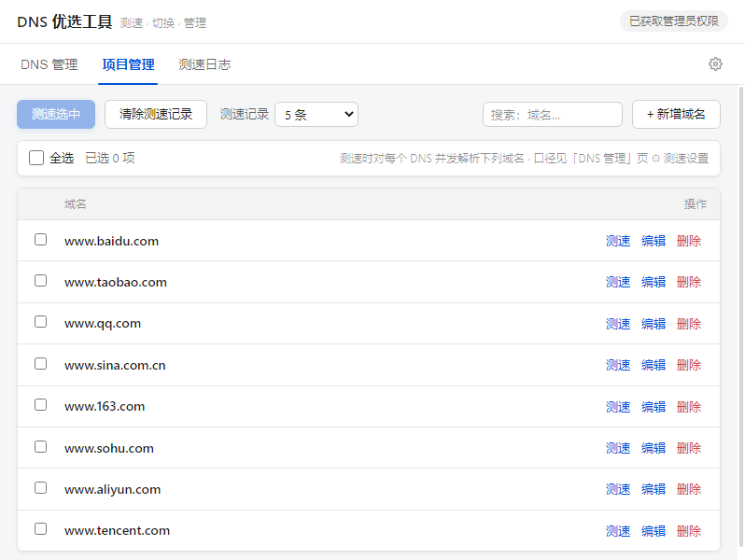Check the www.aliyun.com row checkbox
This screenshot has height=560, width=745.
[x=41, y=488]
